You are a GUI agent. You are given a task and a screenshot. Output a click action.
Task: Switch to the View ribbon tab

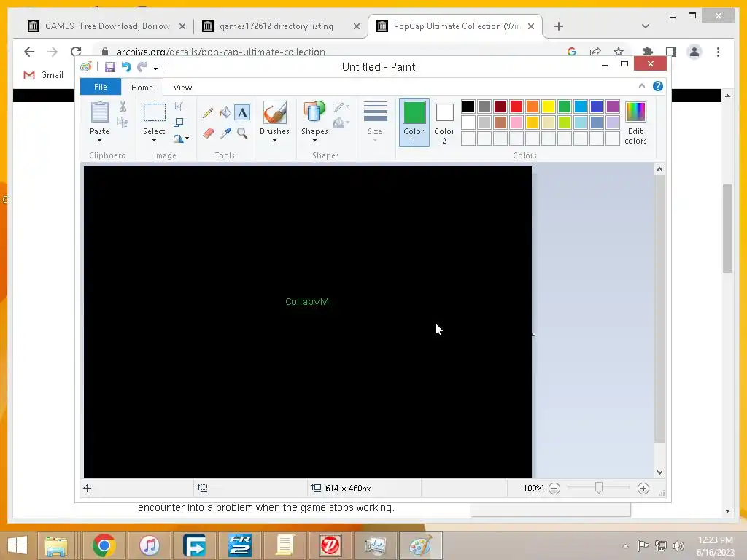[x=182, y=87]
